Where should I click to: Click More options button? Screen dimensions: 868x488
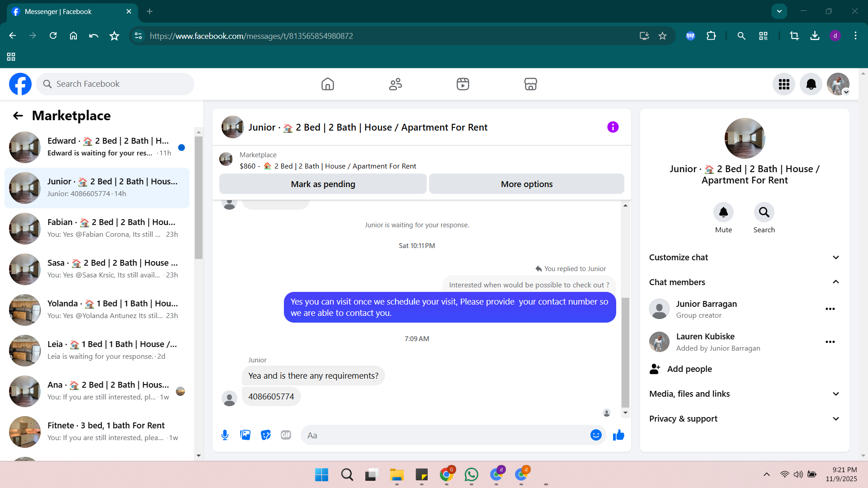[x=527, y=184]
